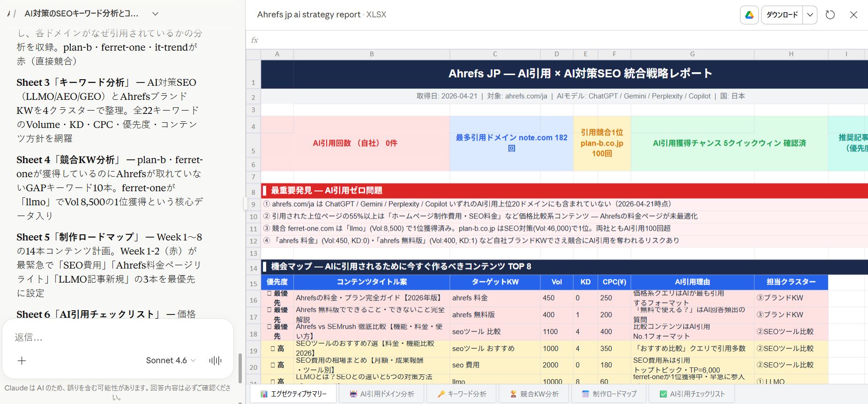
Task: Click the formula bar fx field
Action: pyautogui.click(x=557, y=40)
